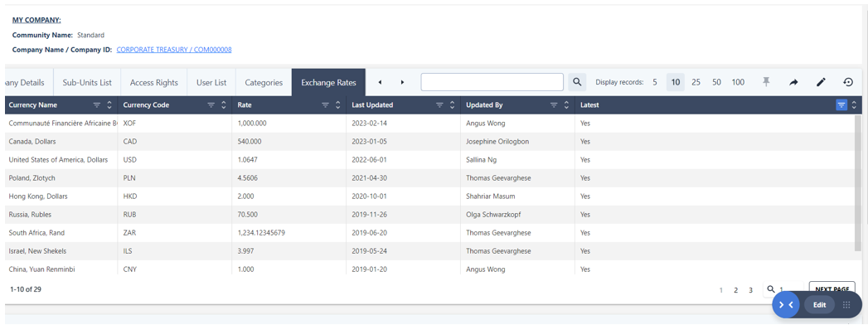Click the page number jump input
This screenshot has height=325, width=868.
[x=790, y=289]
